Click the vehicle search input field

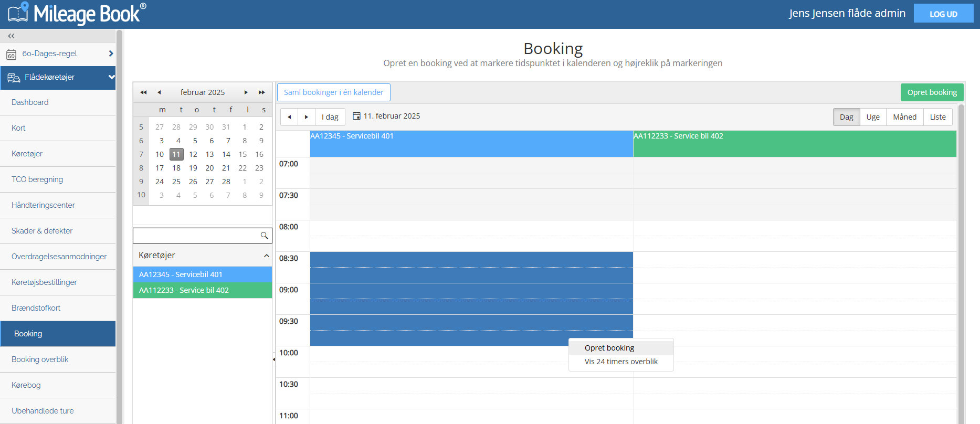click(x=197, y=236)
